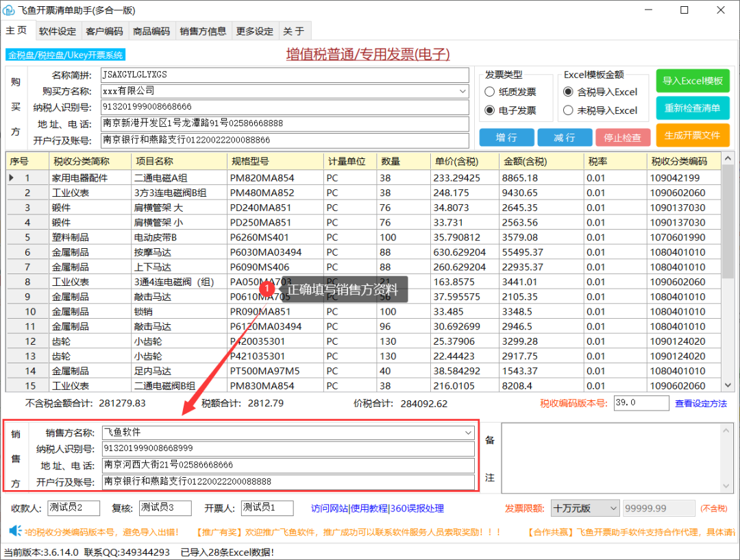Open the 商品编码 tab

(x=151, y=31)
